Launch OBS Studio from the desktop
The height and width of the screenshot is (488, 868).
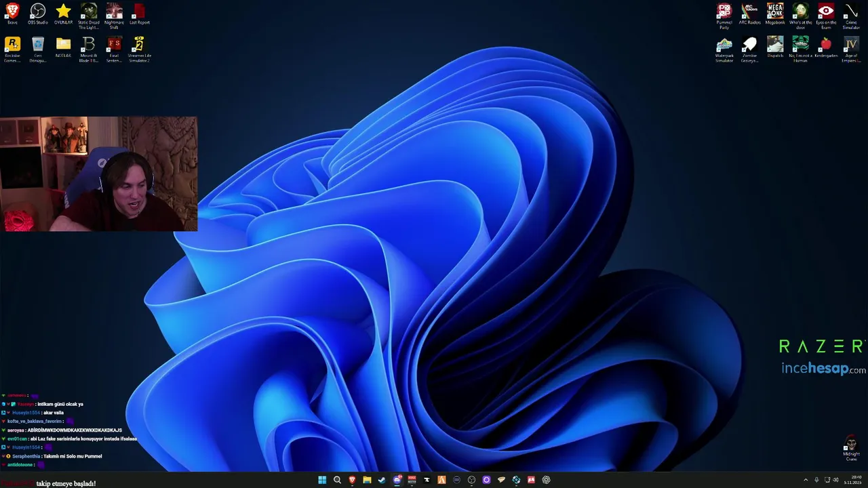38,15
